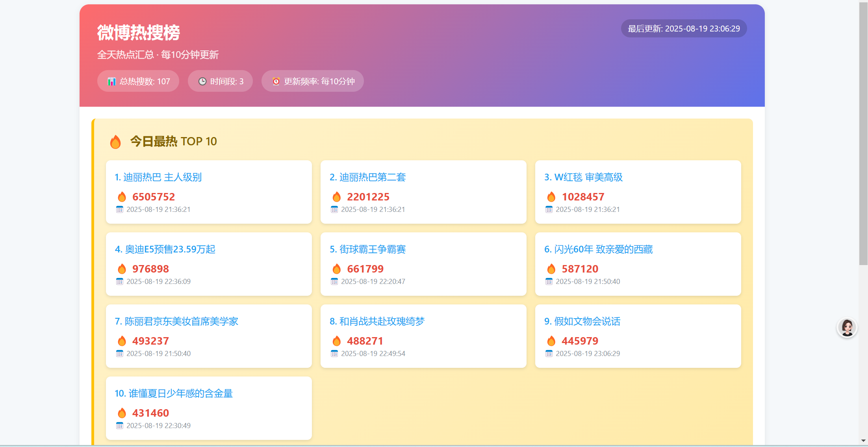Click the 最后更新 timestamp badge
The height and width of the screenshot is (447, 868).
point(684,29)
